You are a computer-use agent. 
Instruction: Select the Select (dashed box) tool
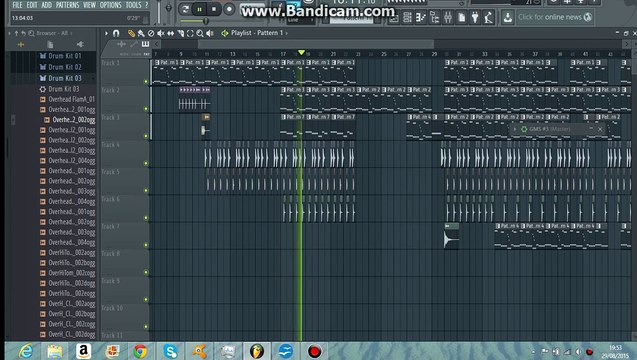point(190,33)
